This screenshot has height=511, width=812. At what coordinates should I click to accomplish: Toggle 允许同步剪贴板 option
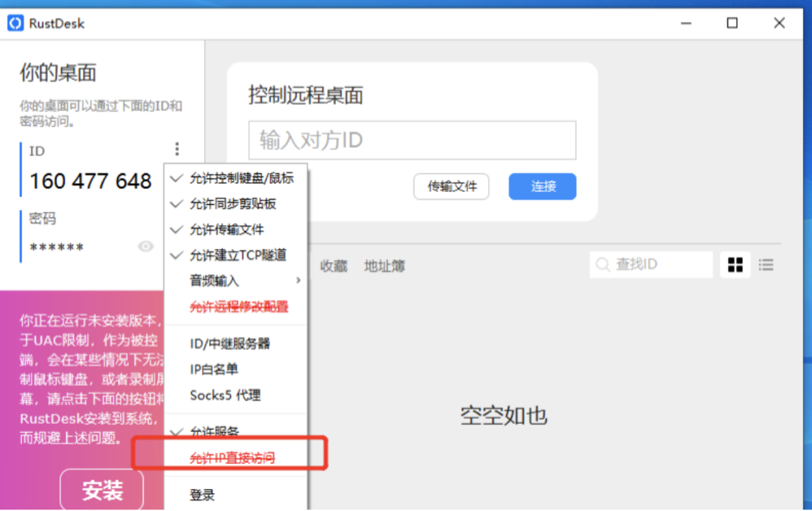click(236, 204)
